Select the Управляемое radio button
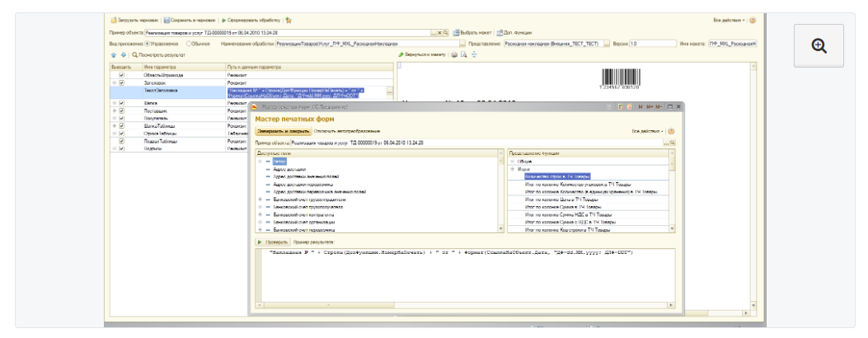The width and height of the screenshot is (868, 338). 148,43
